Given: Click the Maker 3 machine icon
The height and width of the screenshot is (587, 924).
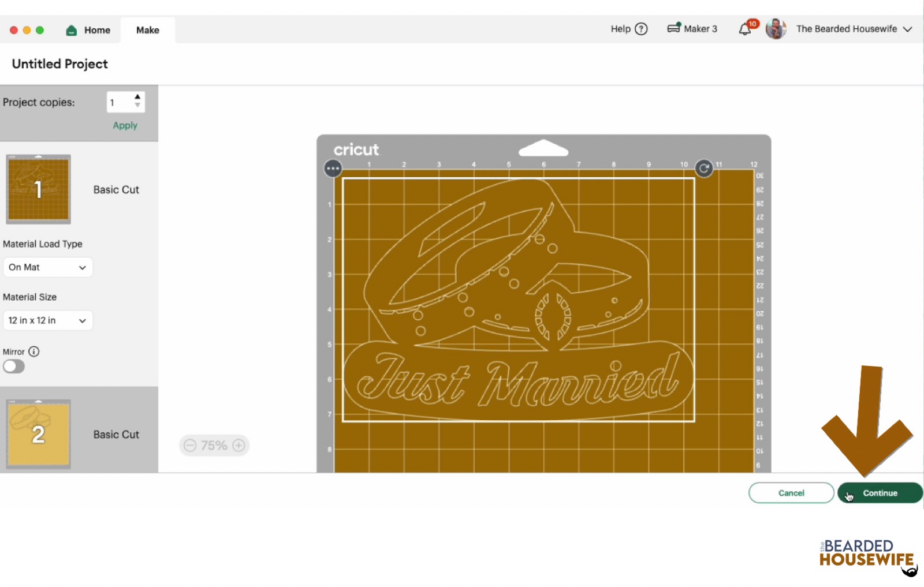Looking at the screenshot, I should coord(673,28).
